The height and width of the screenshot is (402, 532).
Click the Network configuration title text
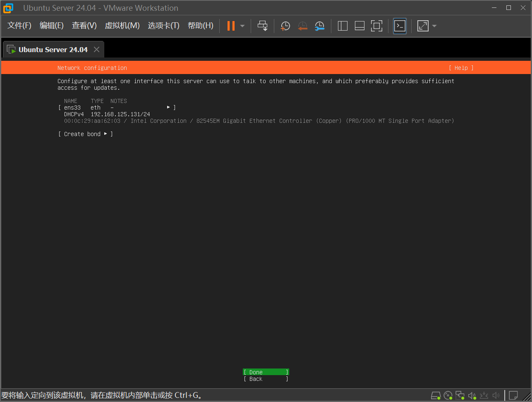[92, 68]
